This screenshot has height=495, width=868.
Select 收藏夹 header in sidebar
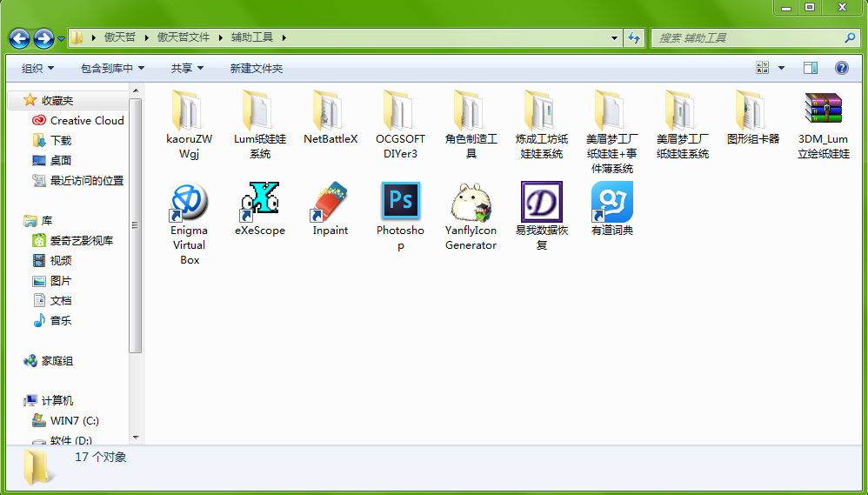[48, 100]
